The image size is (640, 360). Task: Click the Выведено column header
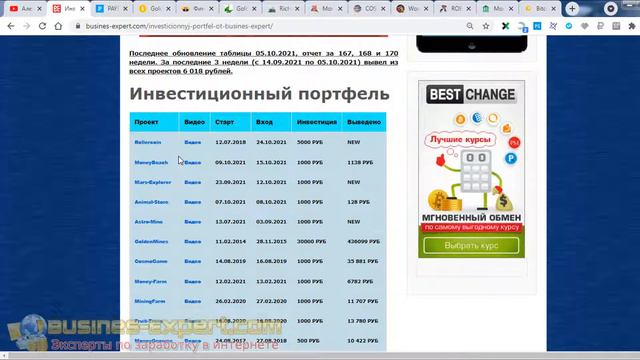pyautogui.click(x=364, y=122)
